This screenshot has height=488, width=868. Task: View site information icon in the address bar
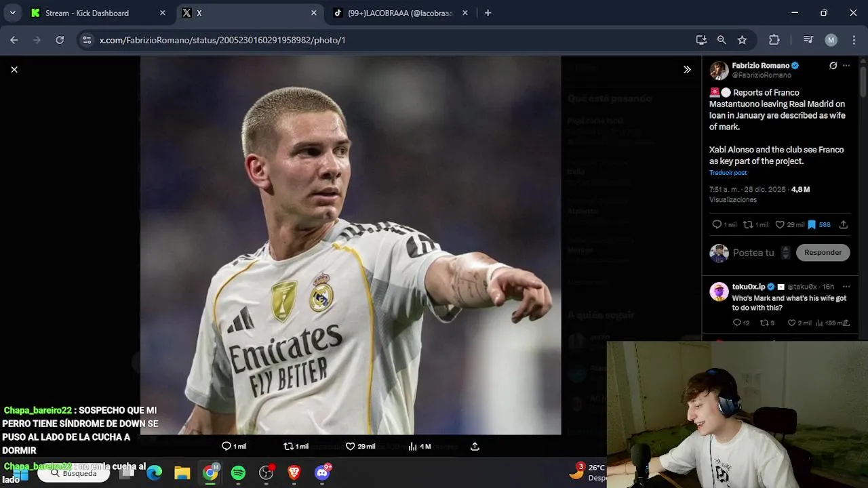point(87,40)
